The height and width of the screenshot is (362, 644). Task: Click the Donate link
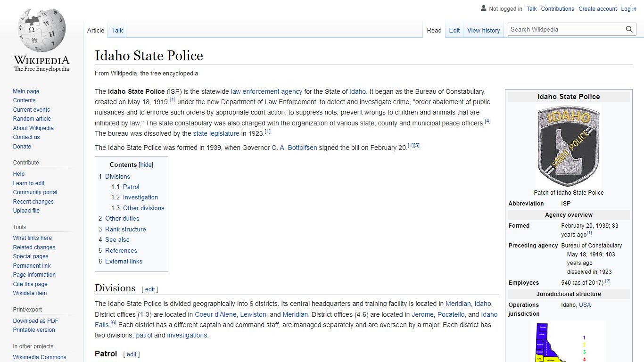[x=22, y=147]
